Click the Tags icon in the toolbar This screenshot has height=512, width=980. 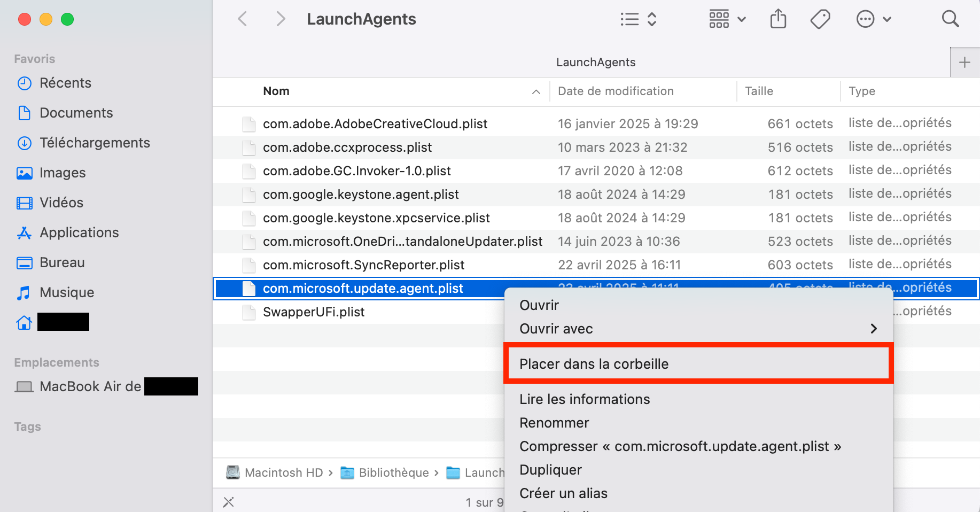click(820, 19)
